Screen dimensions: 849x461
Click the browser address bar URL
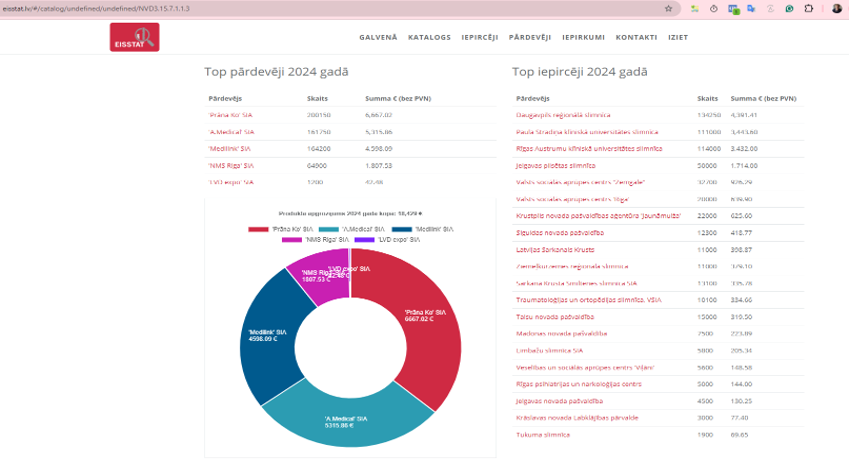[x=96, y=9]
